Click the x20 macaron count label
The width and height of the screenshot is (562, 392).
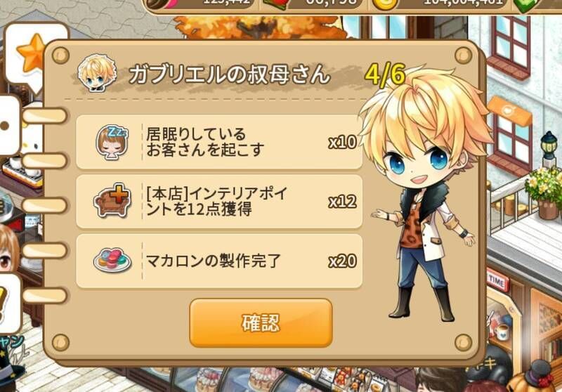tap(342, 261)
